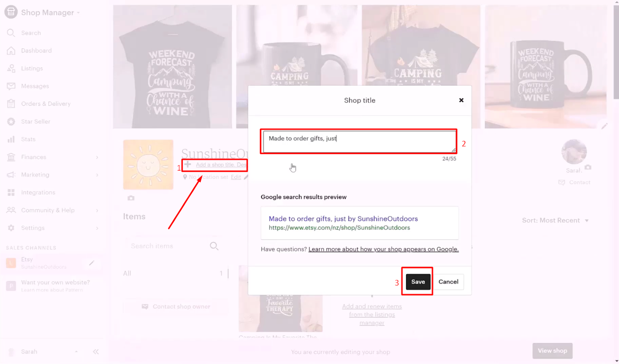This screenshot has width=619, height=364.
Task: Click the Shop Manager logo icon
Action: [11, 12]
